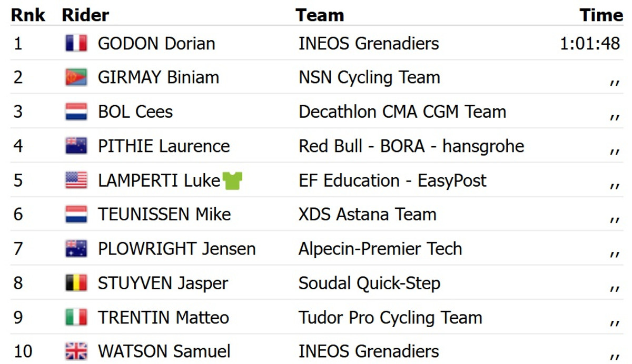Click the Dutch flag beside BOL Cees
Viewport: 632px width, 364px height.
(x=76, y=112)
